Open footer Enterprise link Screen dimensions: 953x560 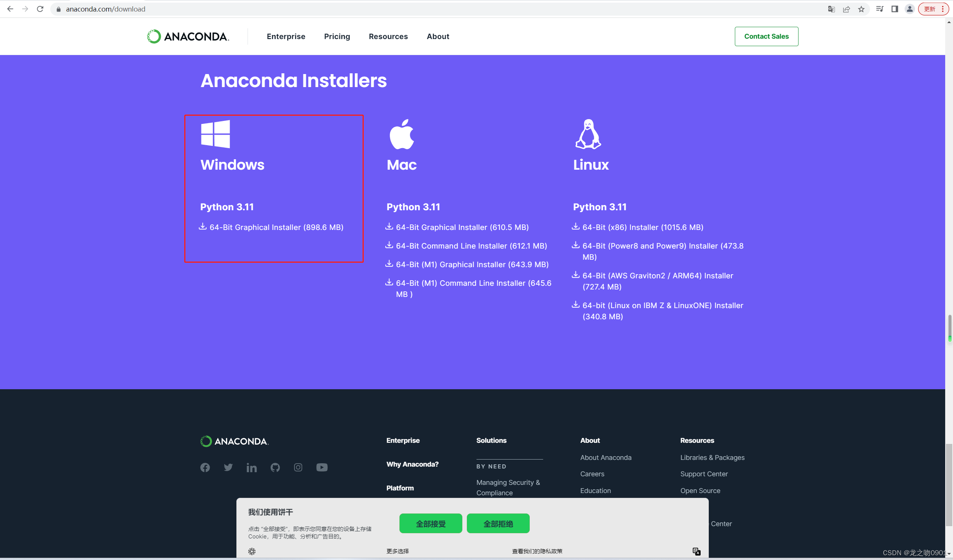[403, 441]
